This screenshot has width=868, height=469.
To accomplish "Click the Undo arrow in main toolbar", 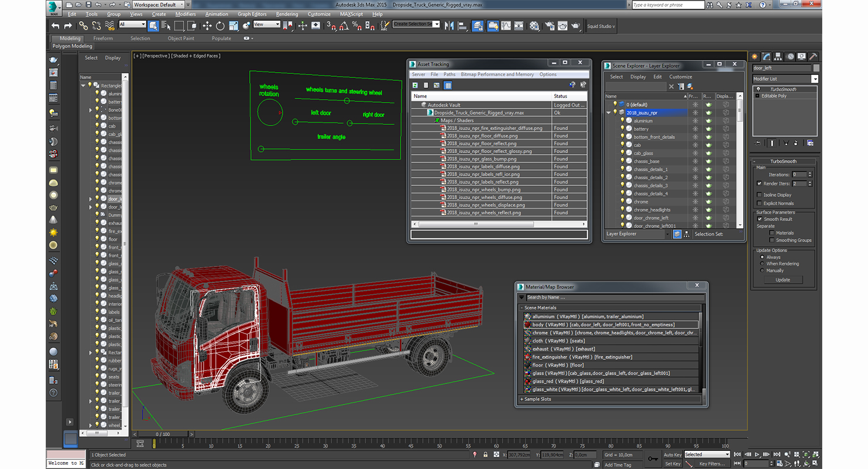I will point(55,26).
